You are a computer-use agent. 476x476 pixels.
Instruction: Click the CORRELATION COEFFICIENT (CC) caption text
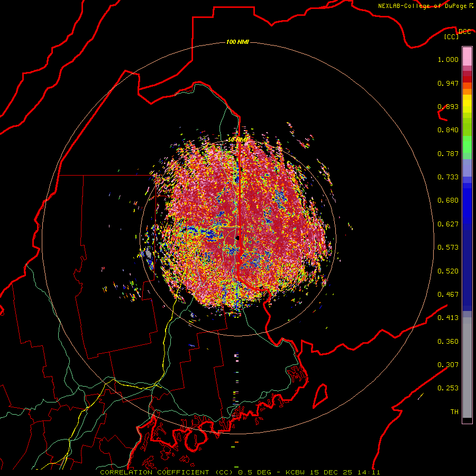(167, 472)
